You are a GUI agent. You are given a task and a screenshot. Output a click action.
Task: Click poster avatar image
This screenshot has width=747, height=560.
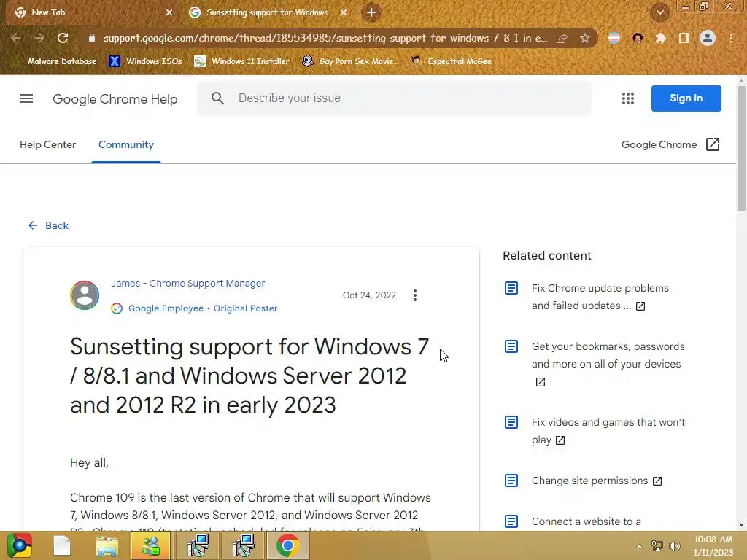[x=85, y=295]
